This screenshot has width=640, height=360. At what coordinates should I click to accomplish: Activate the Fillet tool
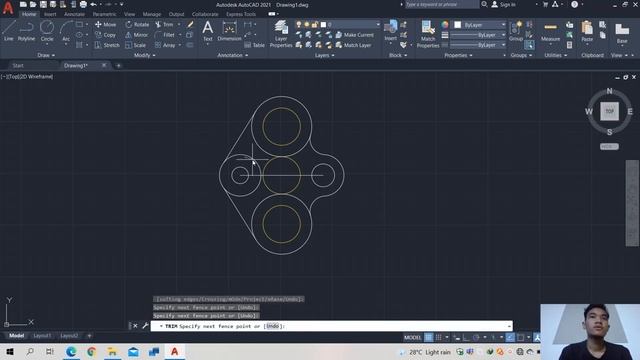165,35
